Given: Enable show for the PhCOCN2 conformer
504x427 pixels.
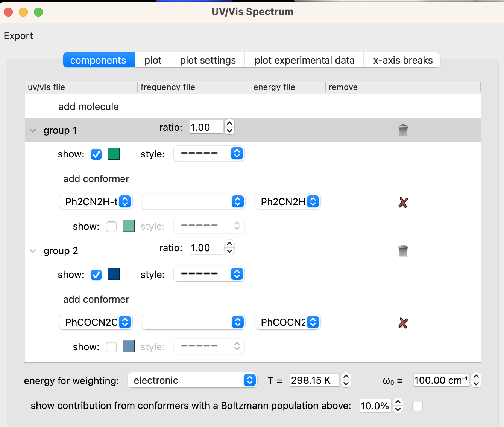Looking at the screenshot, I should coord(111,347).
